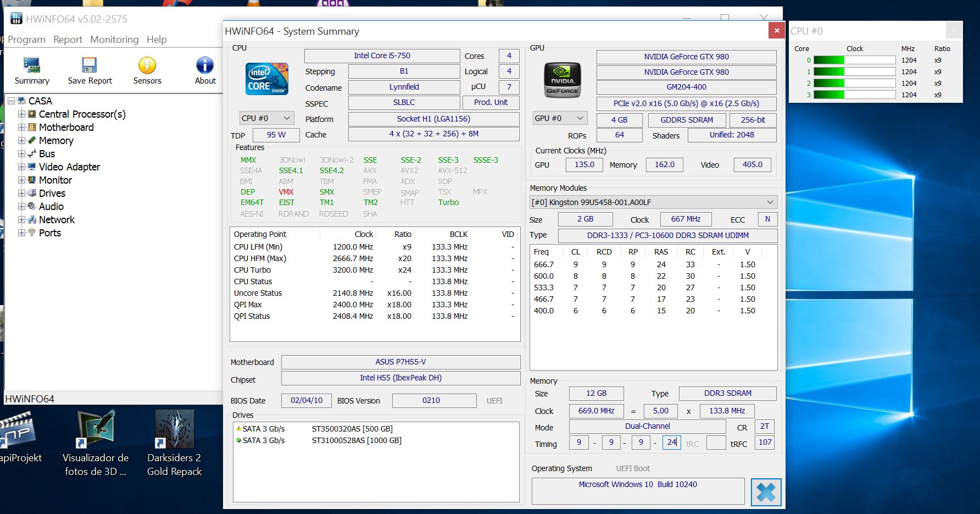Viewport: 980px width, 514px height.
Task: Click the Drives tree icon
Action: coord(32,193)
